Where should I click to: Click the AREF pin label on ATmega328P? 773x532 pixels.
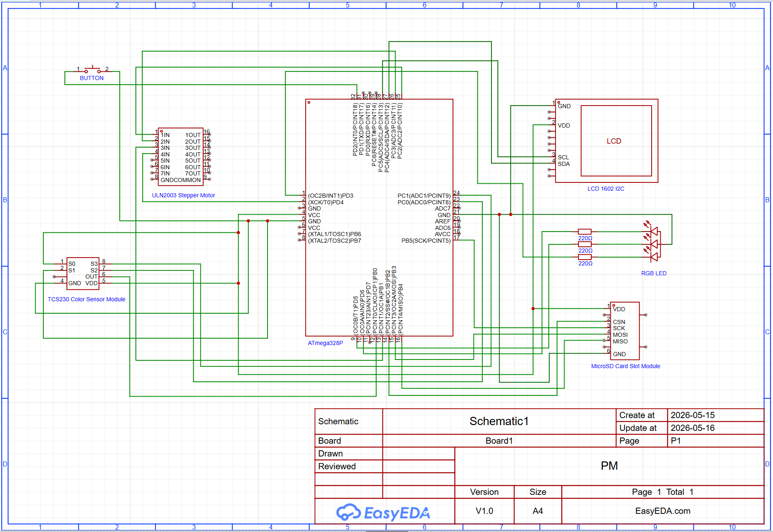[443, 221]
